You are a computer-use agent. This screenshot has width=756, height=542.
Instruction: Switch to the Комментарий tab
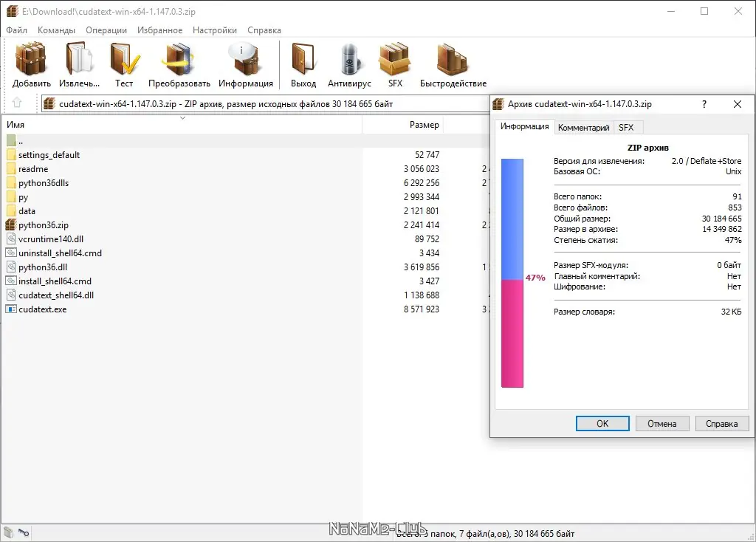583,128
